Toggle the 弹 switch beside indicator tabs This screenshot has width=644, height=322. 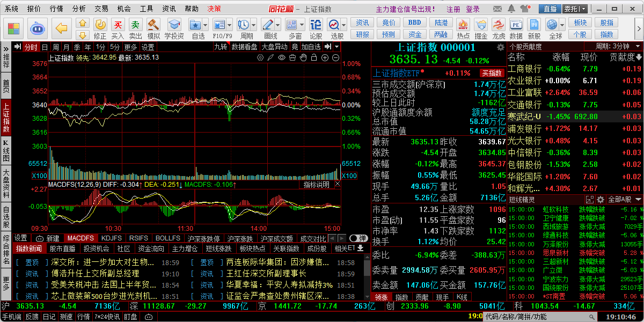[358, 238]
